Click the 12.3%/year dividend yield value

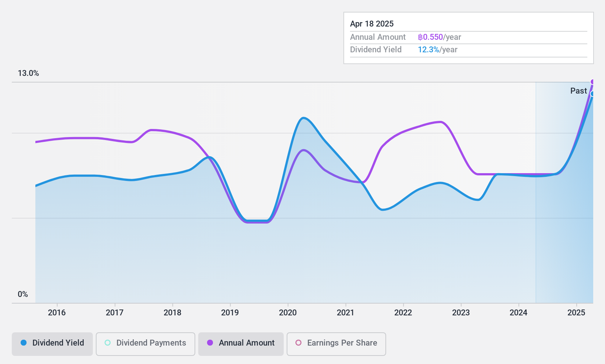[x=438, y=50]
